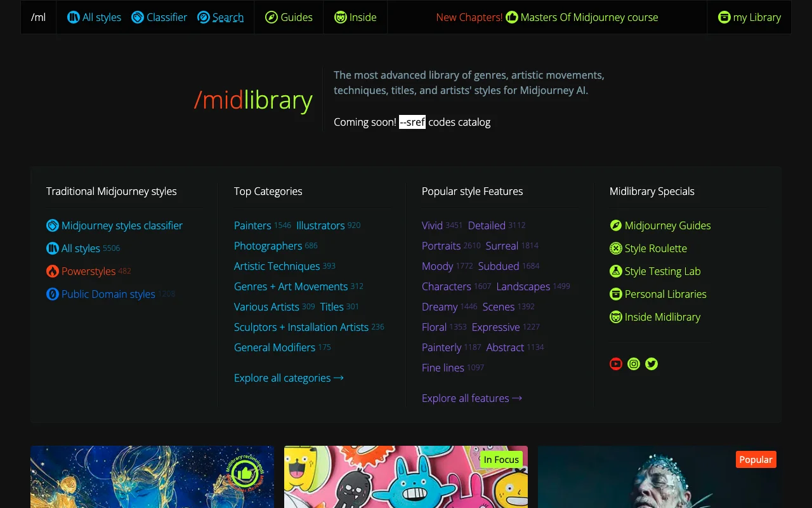Viewport: 812px width, 508px height.
Task: Open the Painters category link
Action: coord(252,225)
